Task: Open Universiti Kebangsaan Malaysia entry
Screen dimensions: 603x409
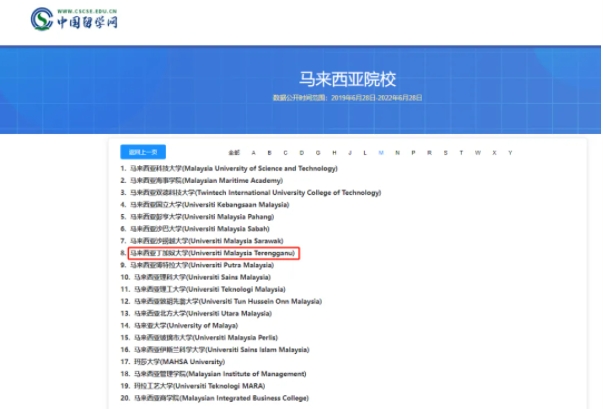Action: tap(210, 204)
